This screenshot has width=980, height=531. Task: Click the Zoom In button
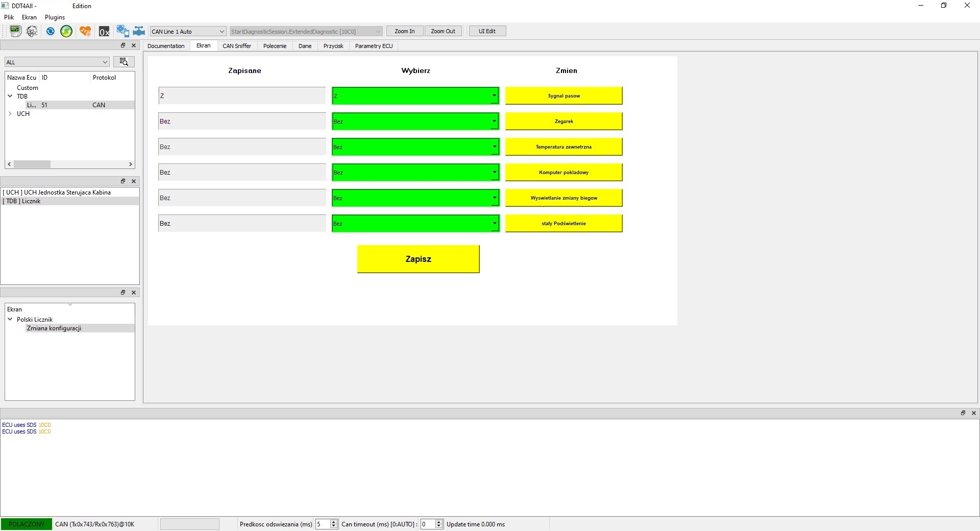click(405, 31)
